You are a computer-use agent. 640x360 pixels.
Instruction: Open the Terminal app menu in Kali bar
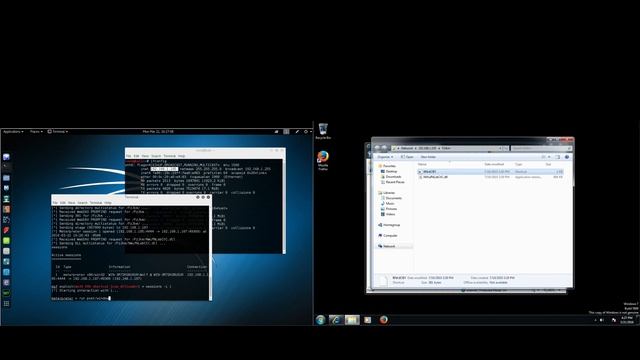pyautogui.click(x=58, y=132)
